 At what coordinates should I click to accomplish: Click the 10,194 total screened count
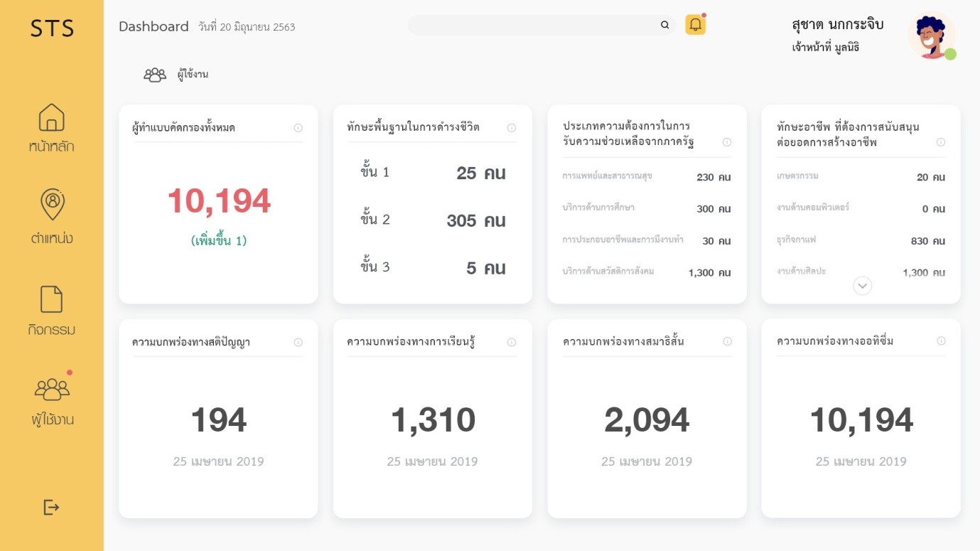point(219,201)
